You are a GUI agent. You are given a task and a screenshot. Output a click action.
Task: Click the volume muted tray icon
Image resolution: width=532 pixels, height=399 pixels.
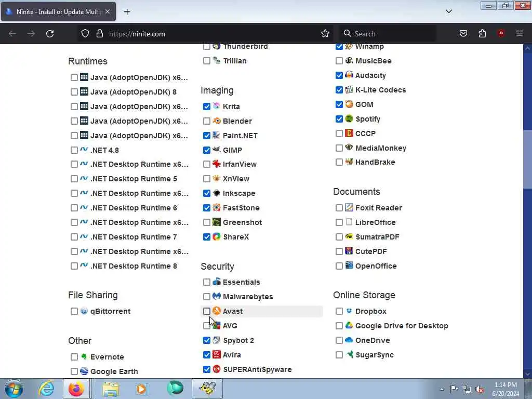(x=480, y=389)
